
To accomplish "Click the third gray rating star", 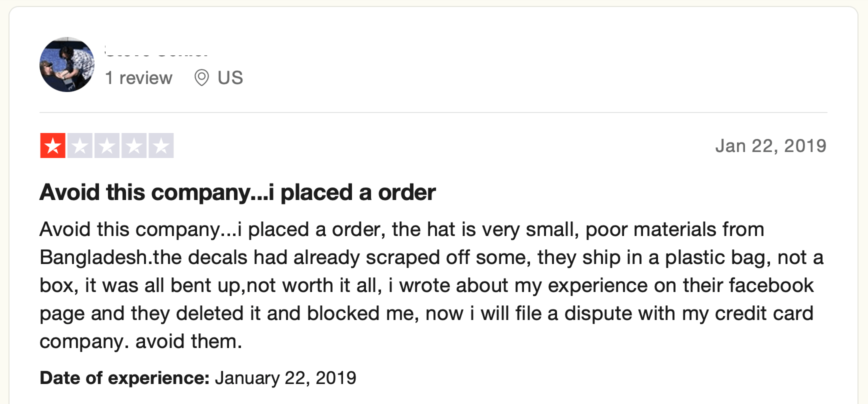I will [x=107, y=146].
